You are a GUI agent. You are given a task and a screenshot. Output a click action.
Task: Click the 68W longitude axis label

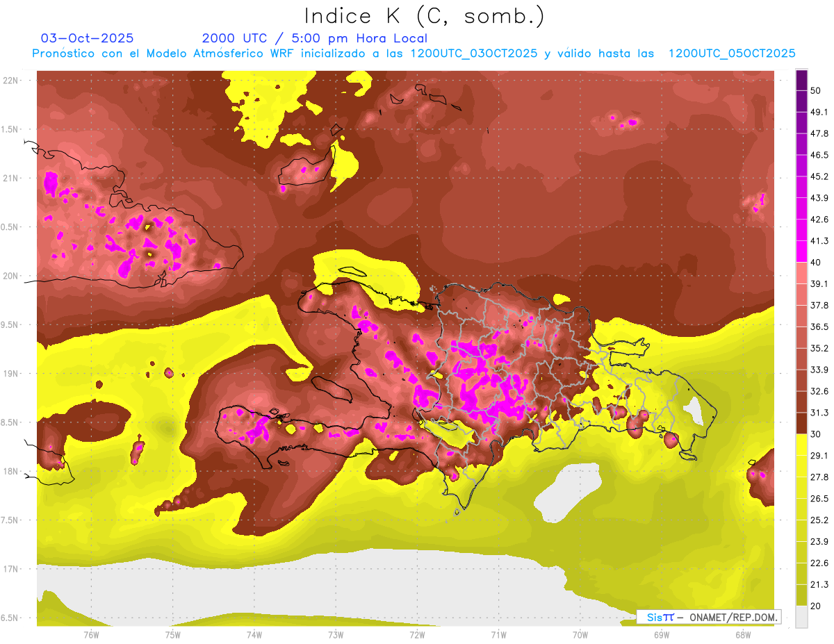tap(742, 634)
